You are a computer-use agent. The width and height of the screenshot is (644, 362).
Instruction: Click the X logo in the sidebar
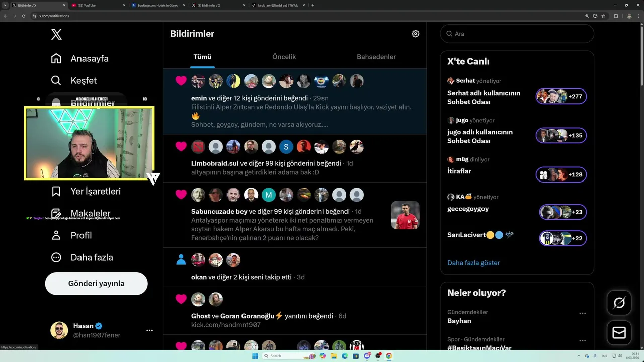(x=57, y=34)
